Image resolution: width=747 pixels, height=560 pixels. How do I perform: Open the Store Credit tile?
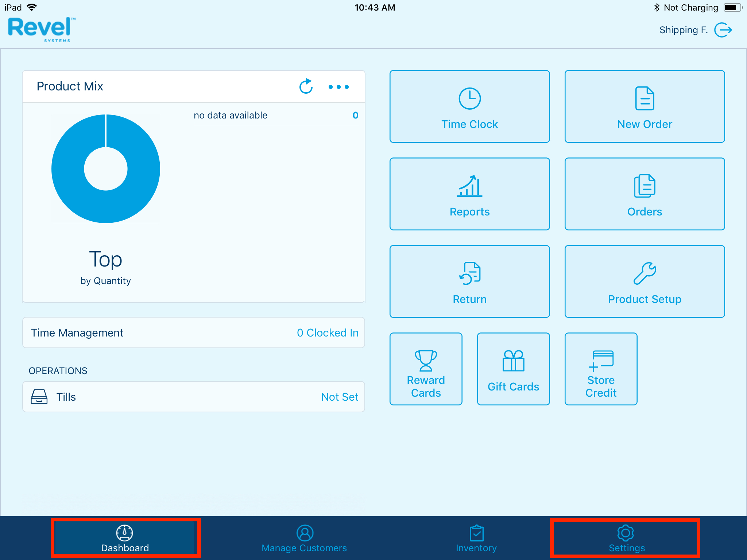tap(601, 369)
